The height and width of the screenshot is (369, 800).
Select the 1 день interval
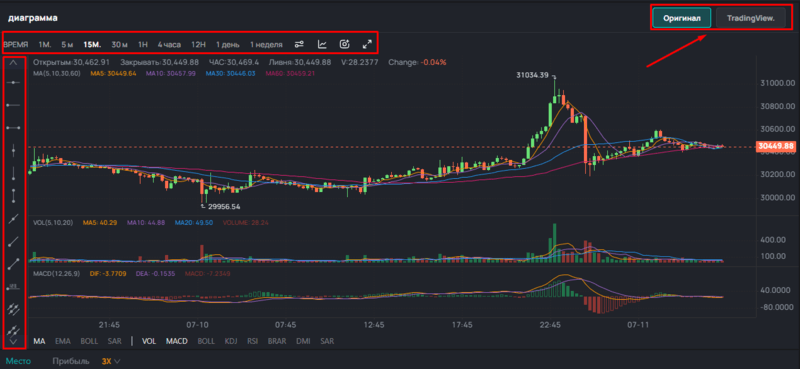[x=228, y=45]
